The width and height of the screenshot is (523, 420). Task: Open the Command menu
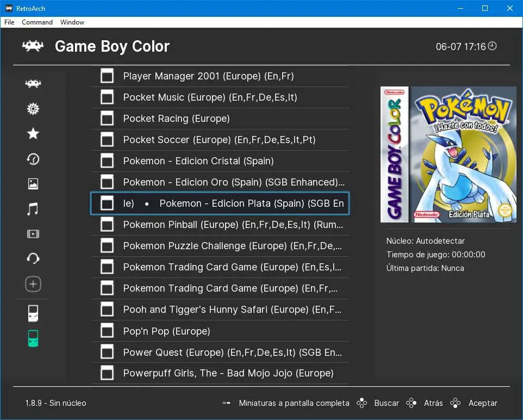click(x=37, y=22)
